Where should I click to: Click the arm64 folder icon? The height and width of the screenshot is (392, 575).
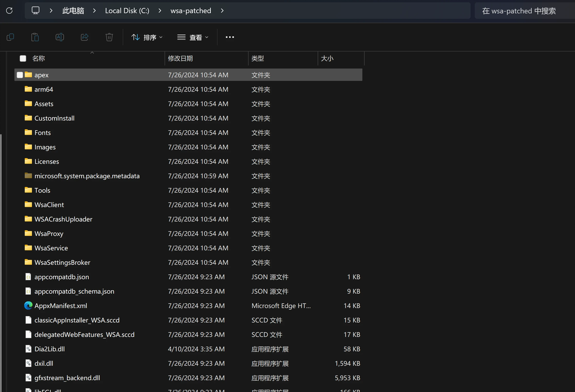pos(28,89)
